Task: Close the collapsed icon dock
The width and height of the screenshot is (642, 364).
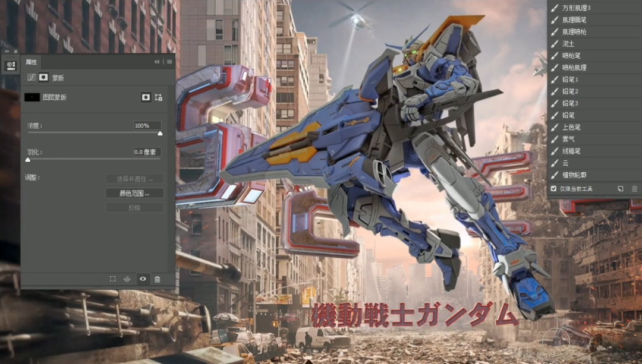Action: point(15,52)
